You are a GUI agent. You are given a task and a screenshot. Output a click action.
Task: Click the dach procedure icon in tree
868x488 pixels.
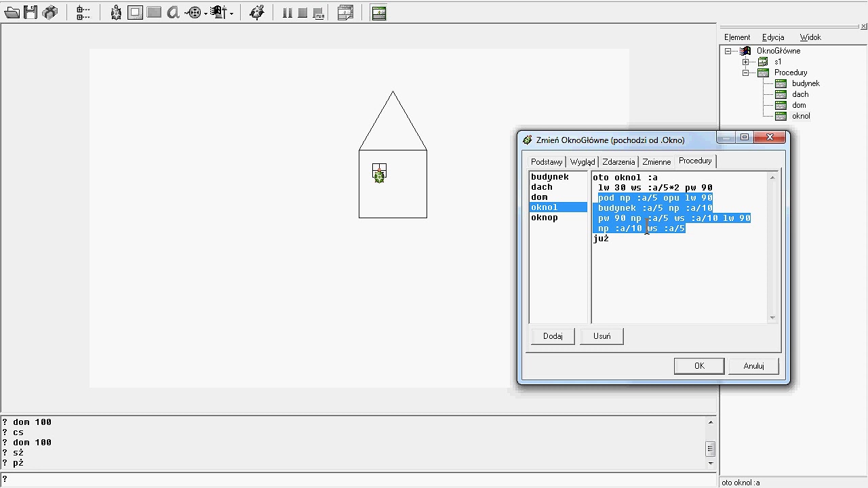click(781, 94)
